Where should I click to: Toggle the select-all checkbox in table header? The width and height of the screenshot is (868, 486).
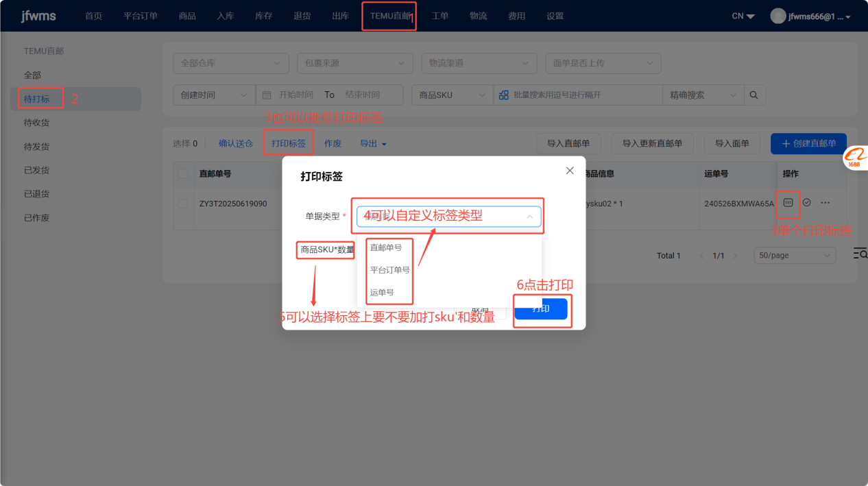(183, 173)
